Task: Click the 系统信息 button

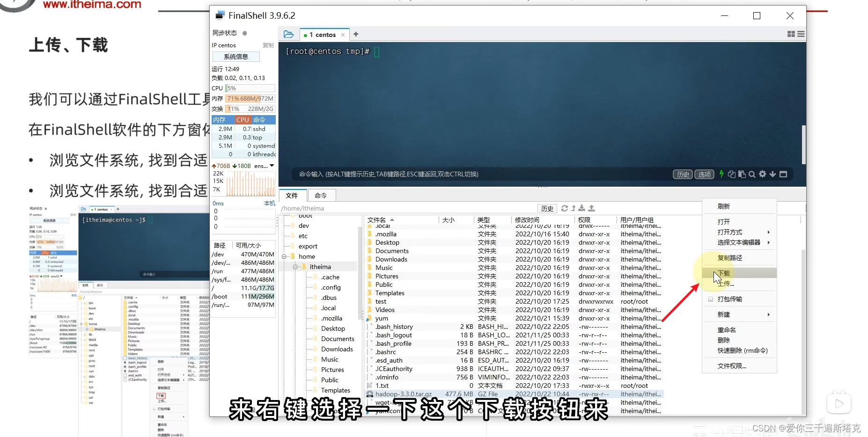Action: point(236,56)
